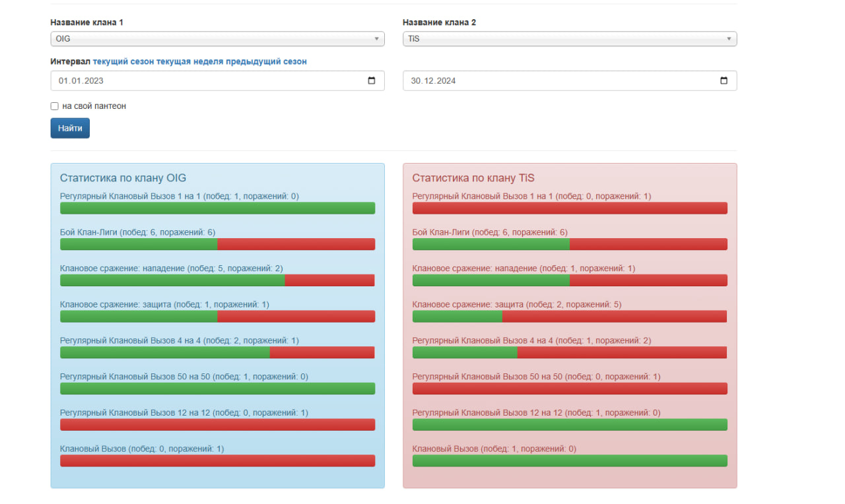Click OIG's Бой Клан-Лиги progress bar
The height and width of the screenshot is (504, 845).
click(217, 244)
